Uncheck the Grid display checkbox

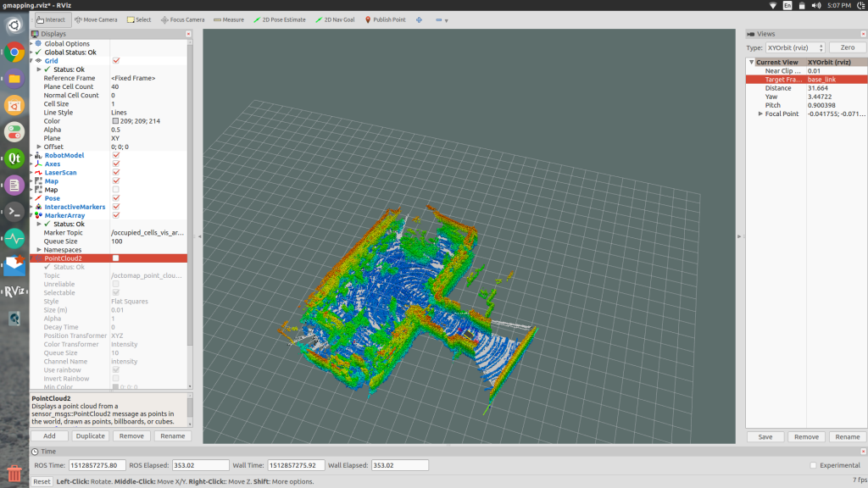click(x=115, y=61)
